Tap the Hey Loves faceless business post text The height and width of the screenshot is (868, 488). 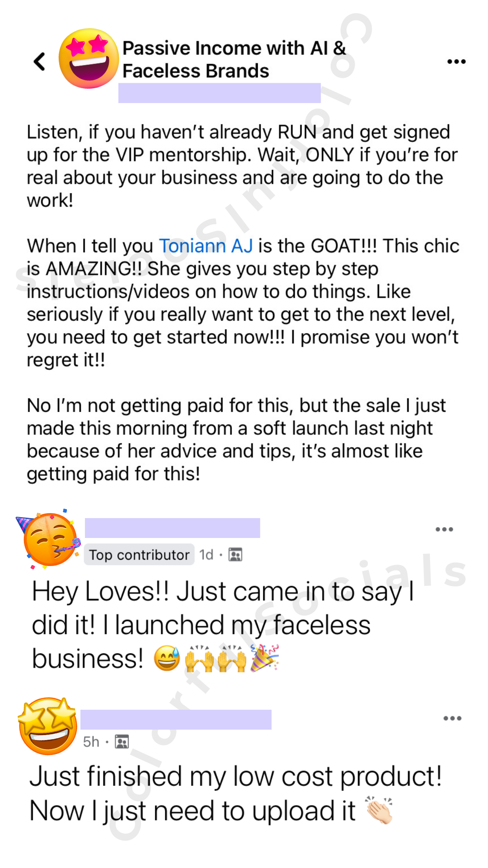point(223,625)
